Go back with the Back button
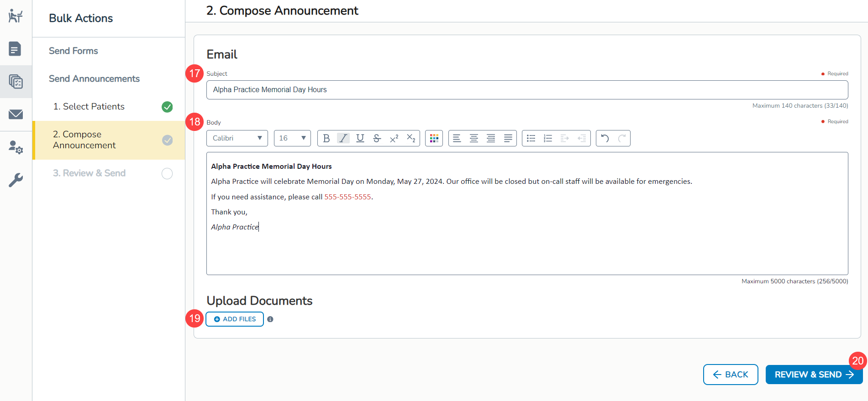This screenshot has width=868, height=401. pyautogui.click(x=730, y=375)
